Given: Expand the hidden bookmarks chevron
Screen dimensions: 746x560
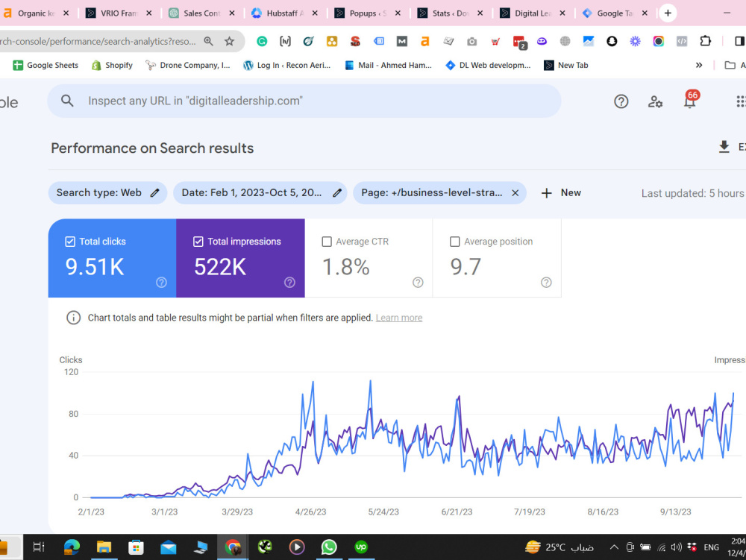Looking at the screenshot, I should coord(699,65).
